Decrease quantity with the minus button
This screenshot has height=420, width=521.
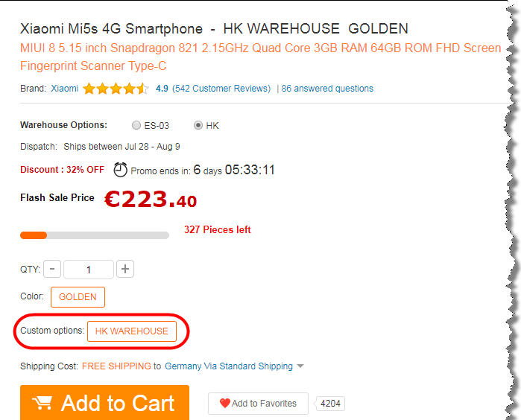[x=52, y=269]
